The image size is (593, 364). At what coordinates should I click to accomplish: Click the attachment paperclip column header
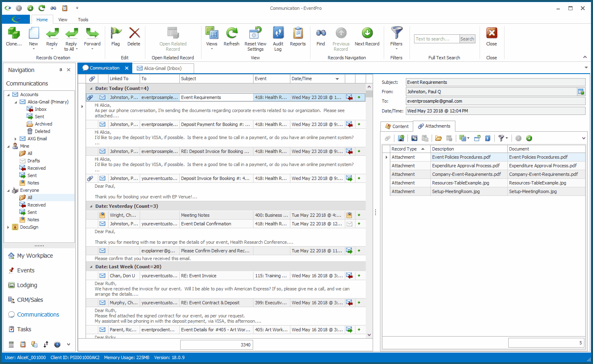[92, 79]
